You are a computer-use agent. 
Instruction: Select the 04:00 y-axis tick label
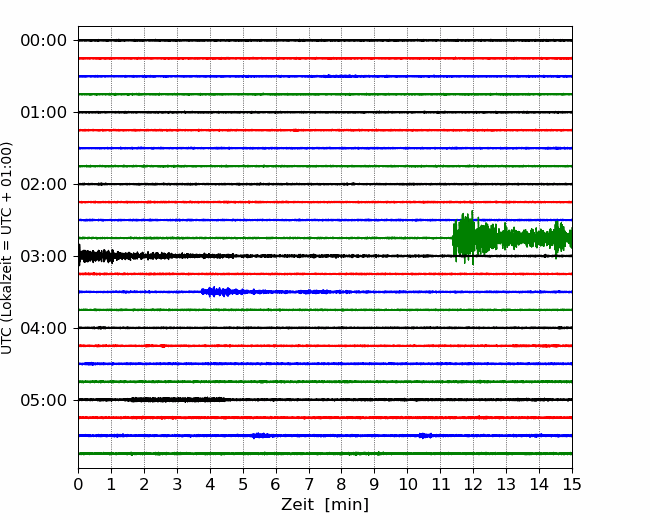43,328
